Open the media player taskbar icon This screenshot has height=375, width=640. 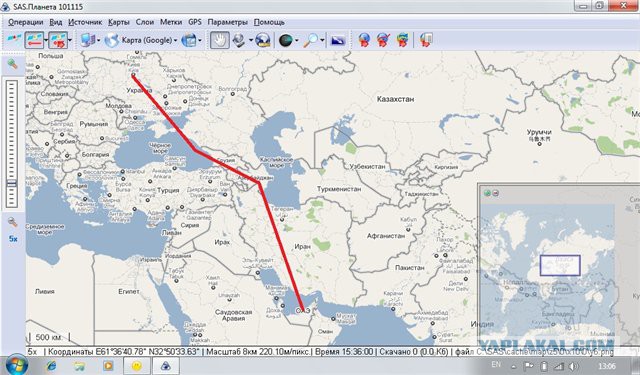coord(108,366)
